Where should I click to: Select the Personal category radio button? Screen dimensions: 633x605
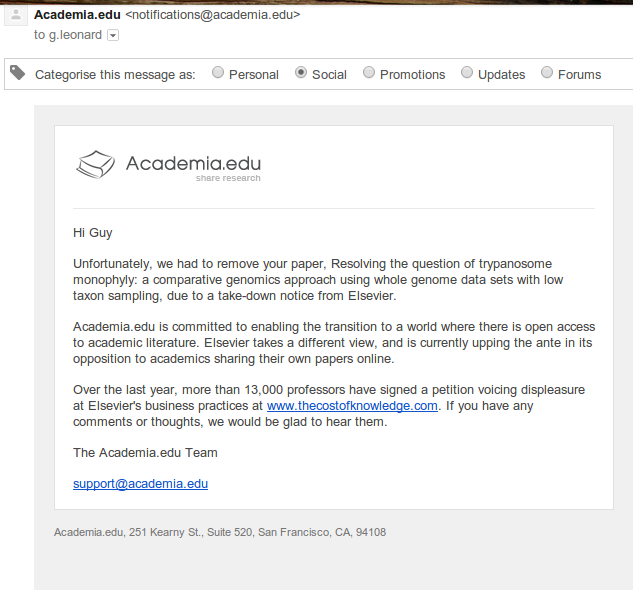218,73
